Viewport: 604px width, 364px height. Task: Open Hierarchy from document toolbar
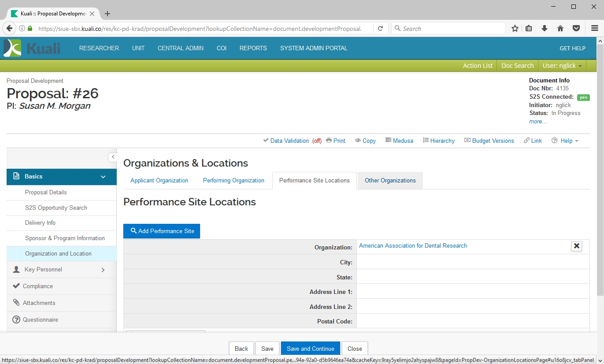tap(439, 141)
